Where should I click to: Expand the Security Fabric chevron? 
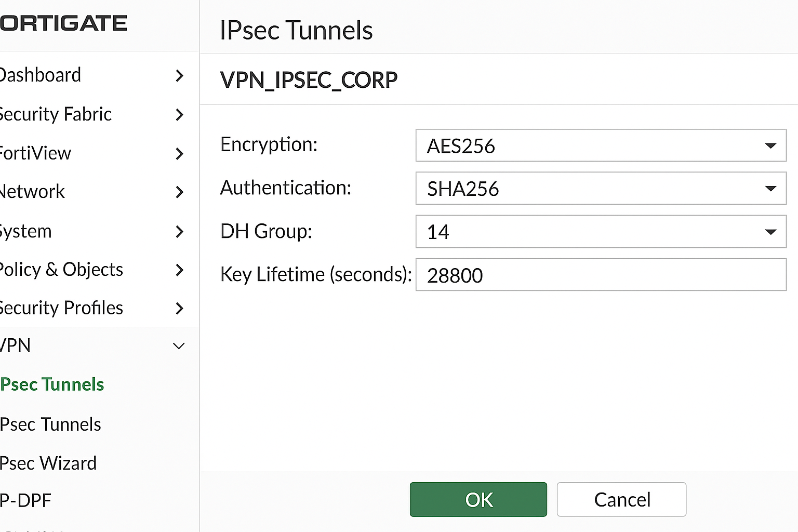(x=179, y=115)
